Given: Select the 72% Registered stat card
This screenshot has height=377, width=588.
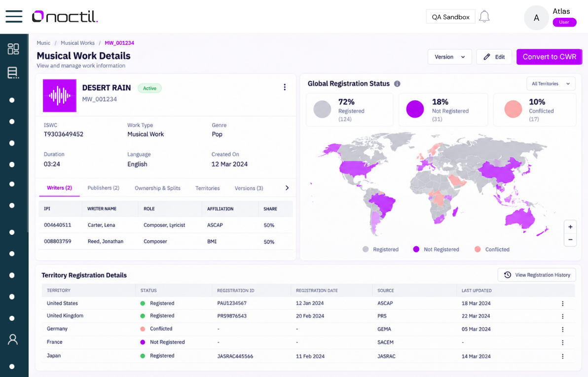Looking at the screenshot, I should click(350, 110).
